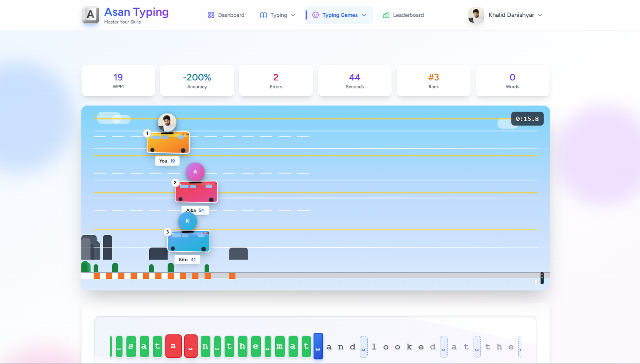Click rank badge 3 on blue bus
Image resolution: width=640 pixels, height=364 pixels.
point(168,232)
